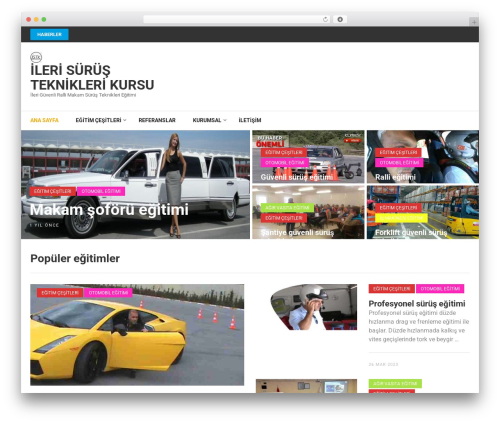Click the round site logo icon
Image resolution: width=500 pixels, height=423 pixels.
click(x=36, y=57)
